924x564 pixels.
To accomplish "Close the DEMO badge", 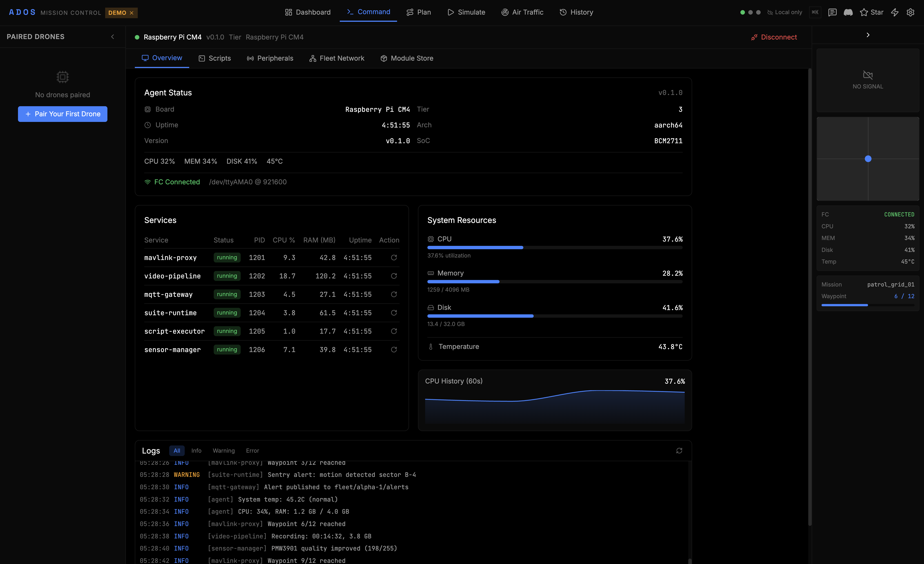I will (x=132, y=13).
